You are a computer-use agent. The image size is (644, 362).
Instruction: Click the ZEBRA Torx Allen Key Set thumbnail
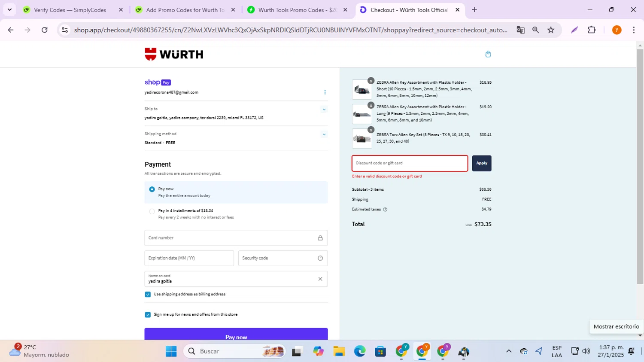coord(362,139)
